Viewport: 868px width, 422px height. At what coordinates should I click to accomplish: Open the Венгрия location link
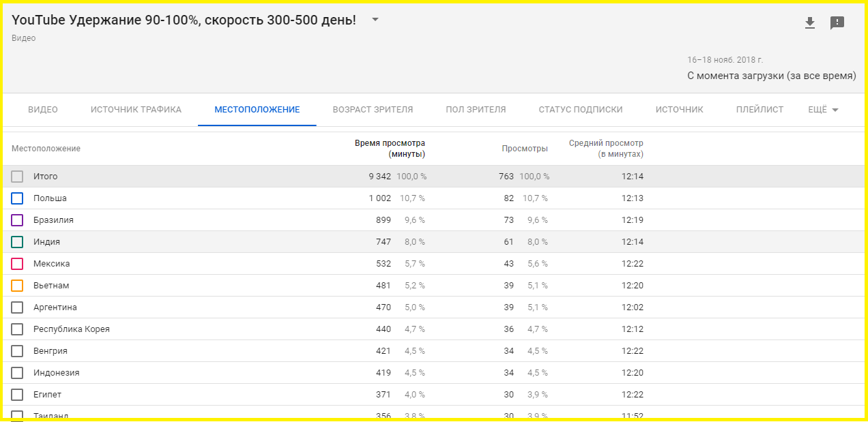(50, 351)
